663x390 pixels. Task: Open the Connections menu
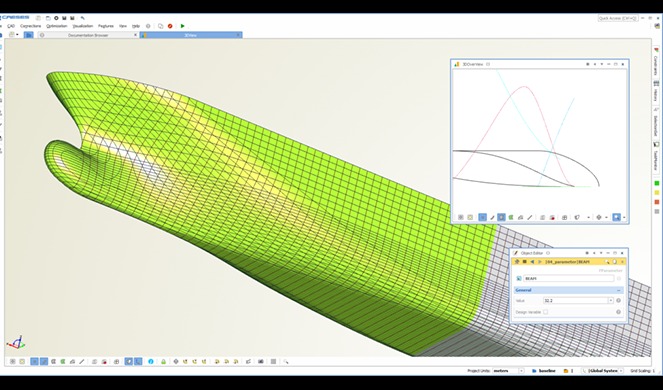[30, 26]
